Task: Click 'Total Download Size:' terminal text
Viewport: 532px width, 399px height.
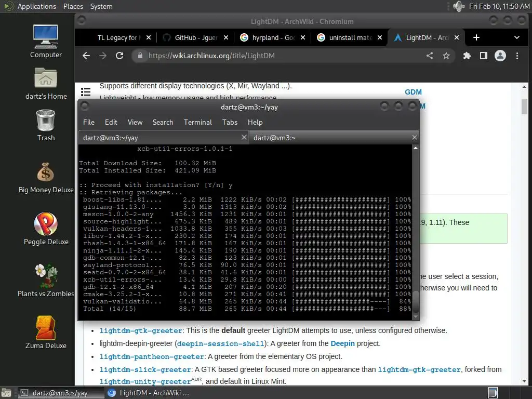Action: (x=121, y=163)
